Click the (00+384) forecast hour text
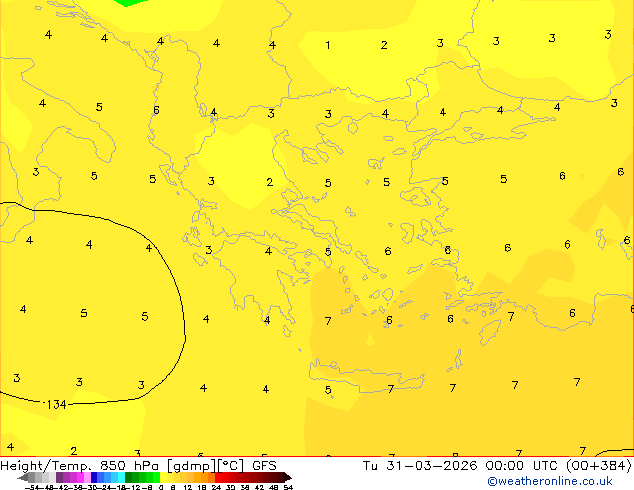 click(598, 466)
